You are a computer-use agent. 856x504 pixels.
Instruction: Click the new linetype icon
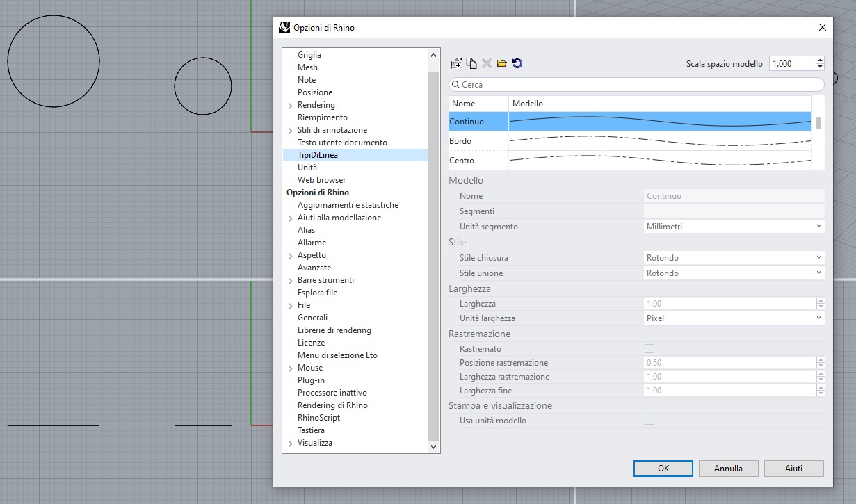tap(456, 63)
